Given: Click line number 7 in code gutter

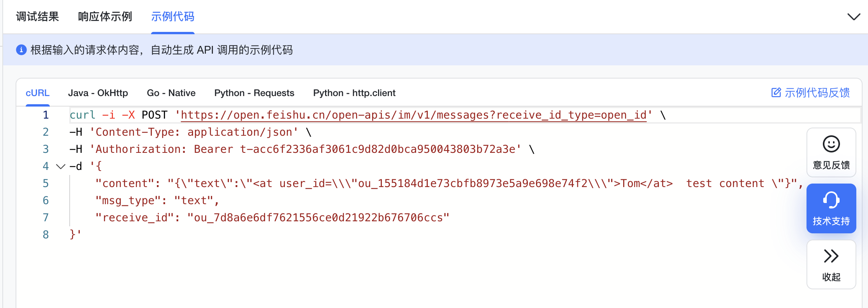Looking at the screenshot, I should pyautogui.click(x=46, y=217).
